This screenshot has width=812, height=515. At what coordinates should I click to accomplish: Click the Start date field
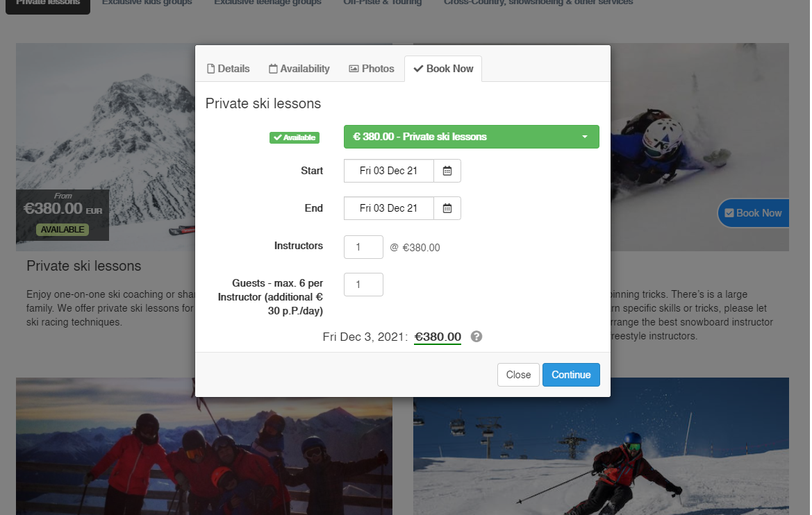pos(389,171)
